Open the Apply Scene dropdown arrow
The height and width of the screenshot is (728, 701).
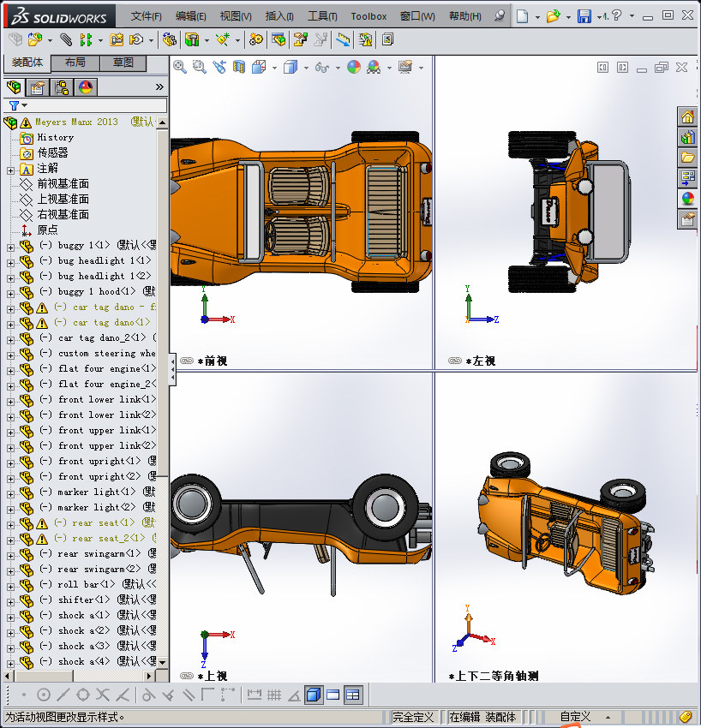pyautogui.click(x=389, y=68)
